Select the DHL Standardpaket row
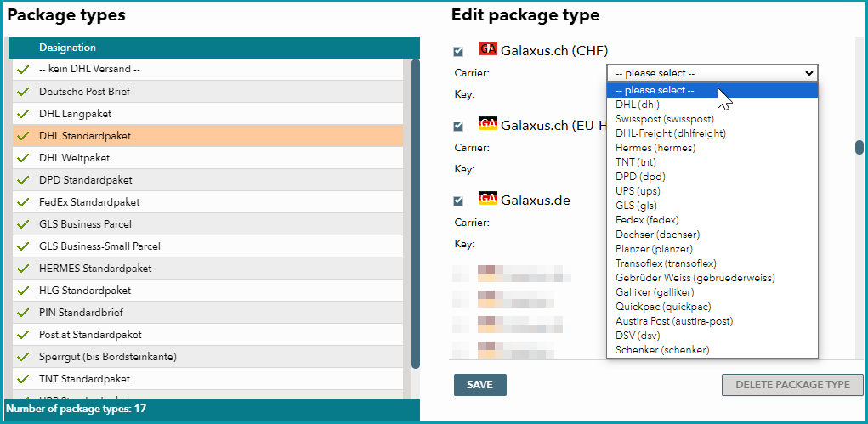This screenshot has width=868, height=424. tap(207, 136)
